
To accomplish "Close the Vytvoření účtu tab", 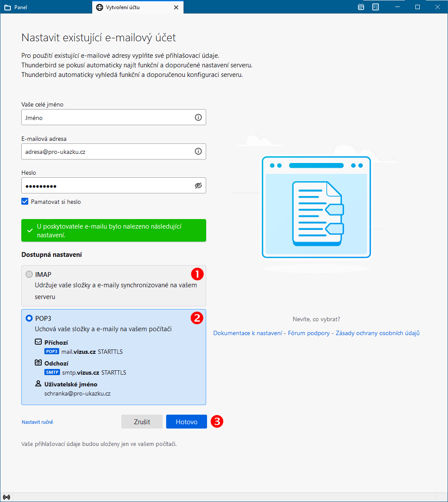I will pyautogui.click(x=176, y=7).
